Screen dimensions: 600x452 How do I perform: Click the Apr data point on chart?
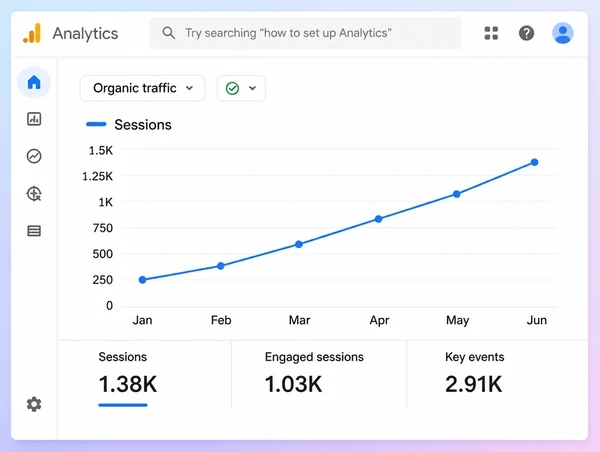pos(378,219)
